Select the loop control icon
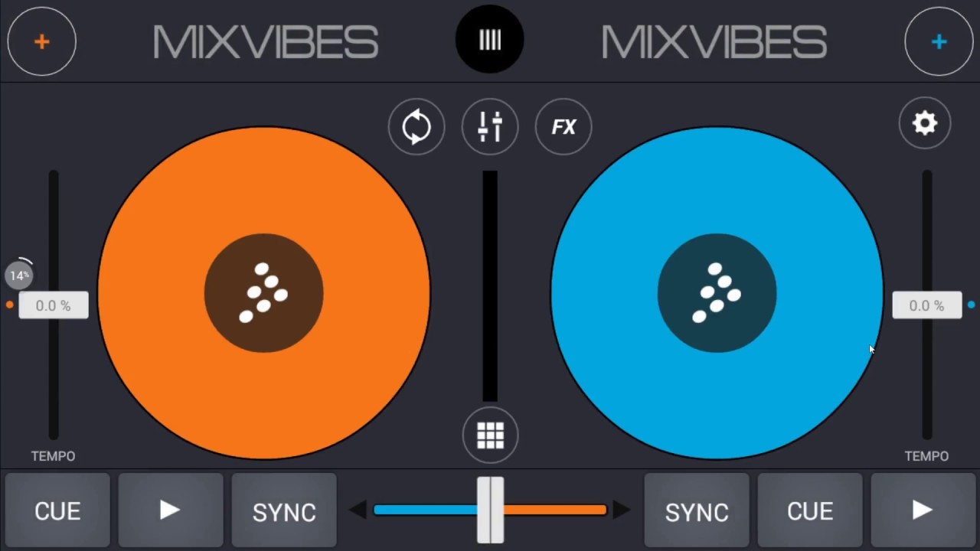This screenshot has height=551, width=980. click(416, 127)
